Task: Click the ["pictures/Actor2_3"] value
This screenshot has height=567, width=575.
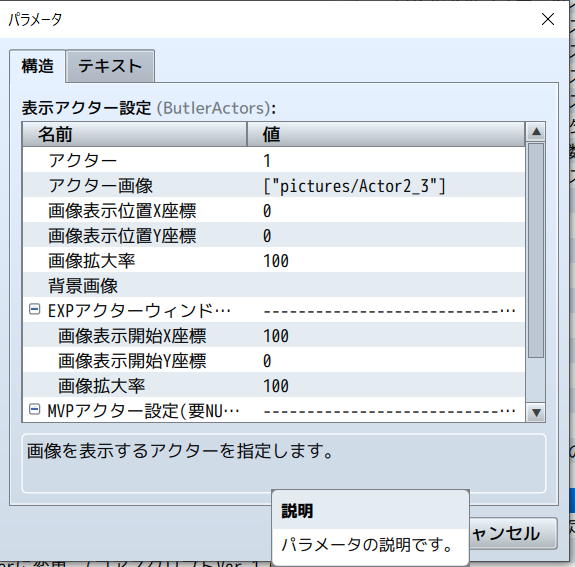Action: [x=354, y=186]
